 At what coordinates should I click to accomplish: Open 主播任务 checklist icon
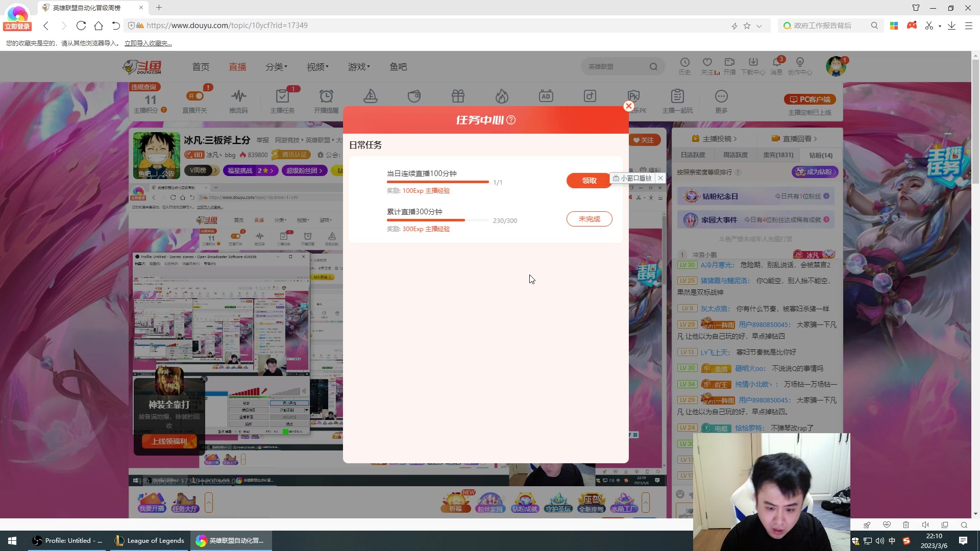coord(282,96)
